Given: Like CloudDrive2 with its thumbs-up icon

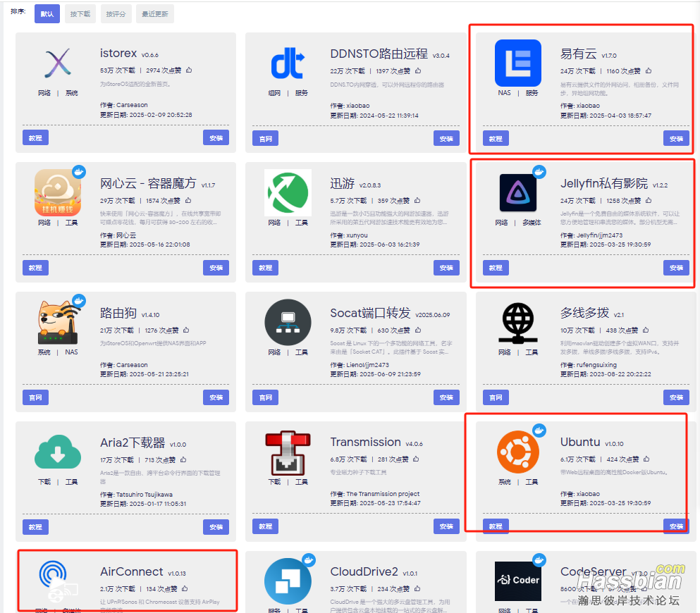Looking at the screenshot, I should (419, 588).
